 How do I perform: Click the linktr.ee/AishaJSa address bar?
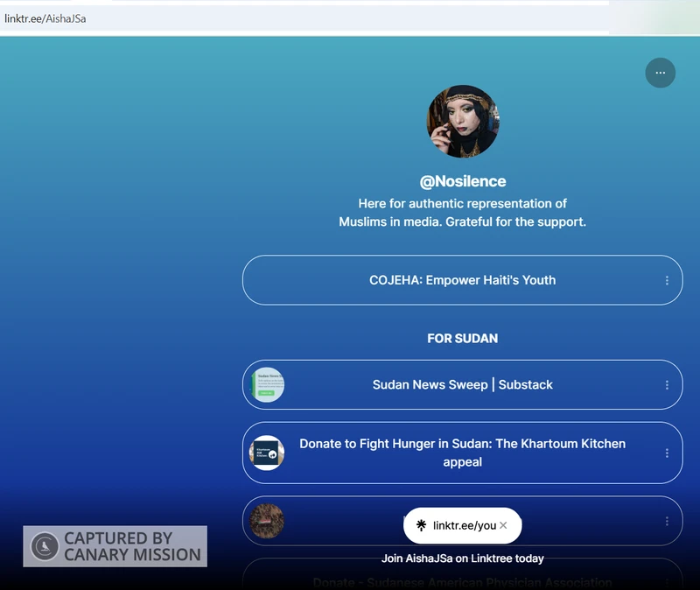pos(304,18)
